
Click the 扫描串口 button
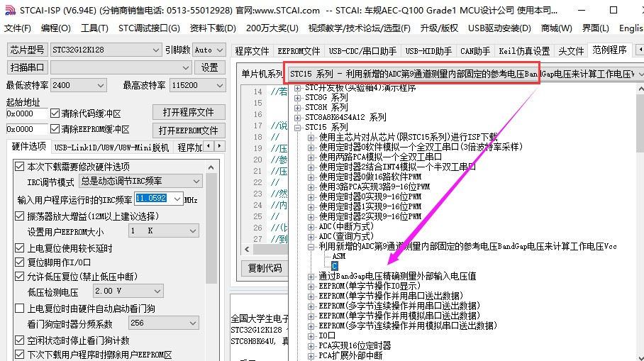[28, 67]
